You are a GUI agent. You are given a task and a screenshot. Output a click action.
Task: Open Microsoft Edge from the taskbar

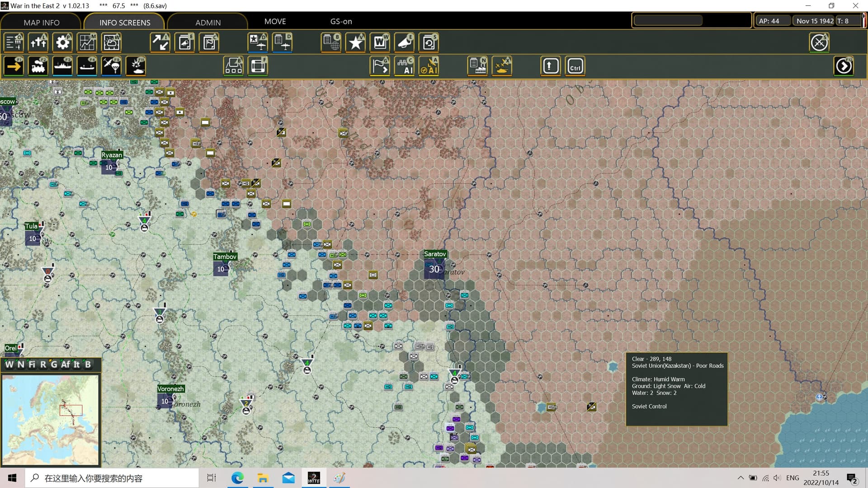[237, 478]
